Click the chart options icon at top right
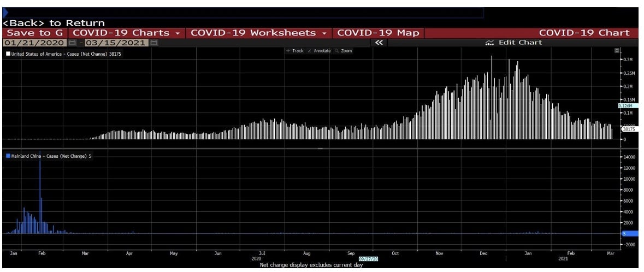The image size is (644, 272). (x=617, y=51)
